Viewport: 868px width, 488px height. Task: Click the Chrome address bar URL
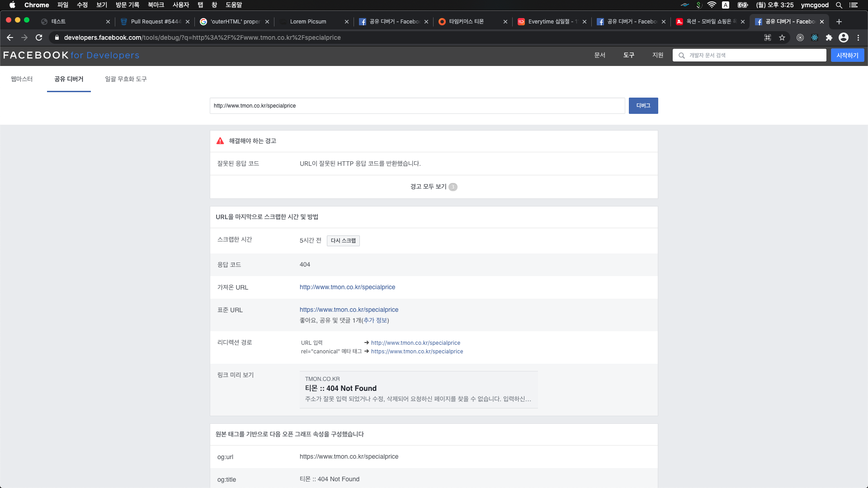coord(202,38)
